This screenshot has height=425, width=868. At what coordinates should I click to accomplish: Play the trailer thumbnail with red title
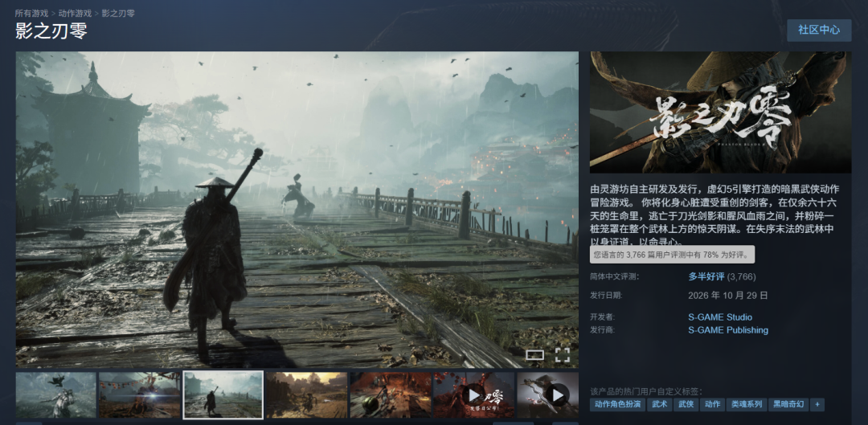[x=474, y=395]
